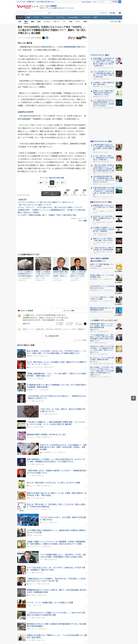The width and height of the screenshot is (138, 644).
Task: Expand the first comment with もっと見る
Action: coord(60,320)
